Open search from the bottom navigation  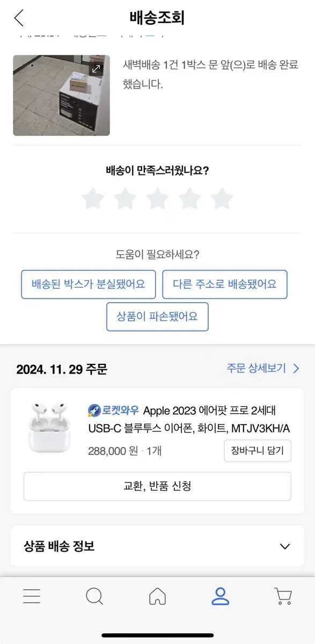pyautogui.click(x=94, y=596)
